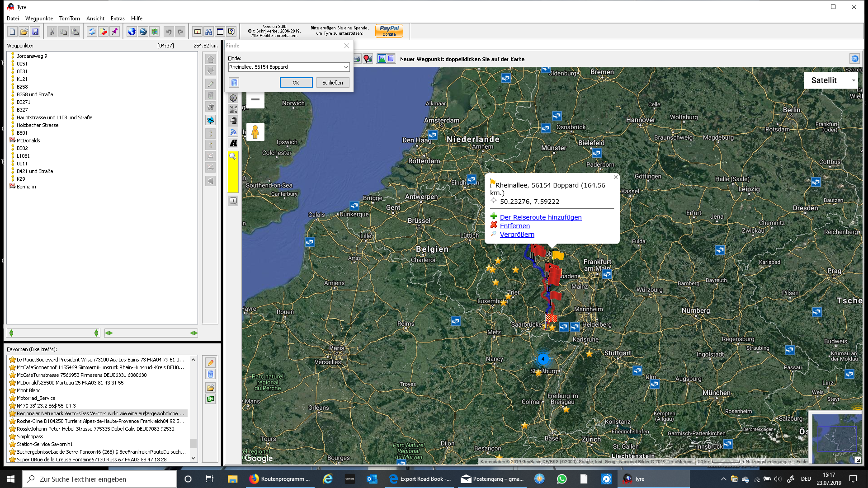Click the save route floppy disk icon
This screenshot has width=868, height=488.
[35, 32]
